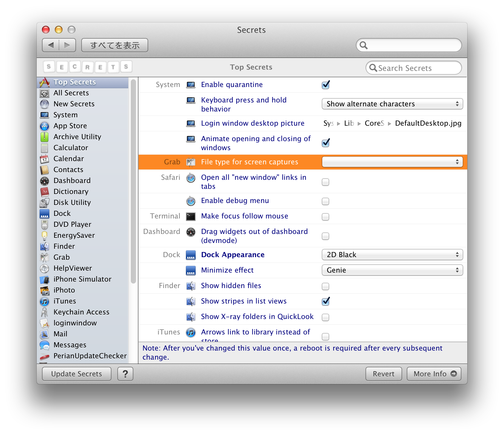The width and height of the screenshot is (504, 435).
Task: Uncheck Enable quarantine checkbox
Action: [325, 85]
